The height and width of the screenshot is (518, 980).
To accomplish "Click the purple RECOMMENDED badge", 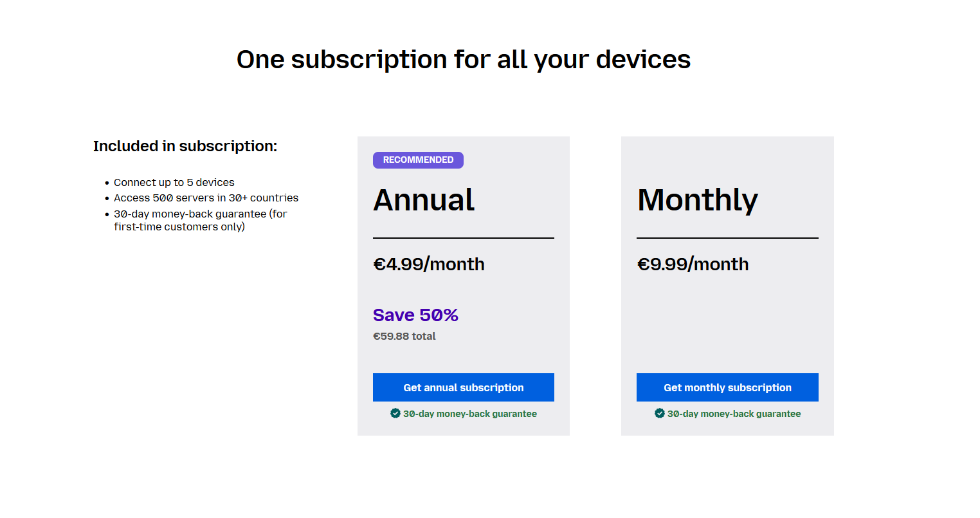I will click(x=418, y=160).
